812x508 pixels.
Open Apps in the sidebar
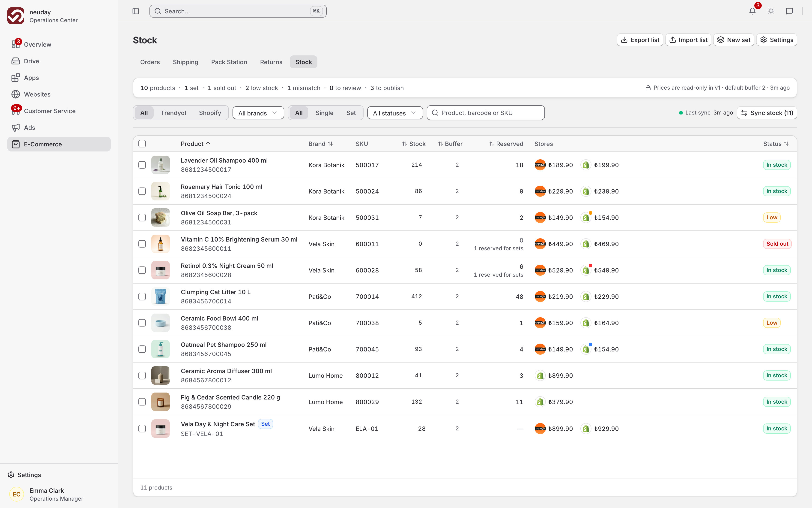click(x=59, y=78)
